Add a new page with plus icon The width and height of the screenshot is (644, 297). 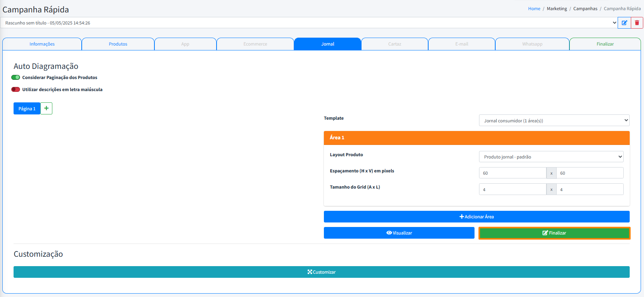[46, 108]
